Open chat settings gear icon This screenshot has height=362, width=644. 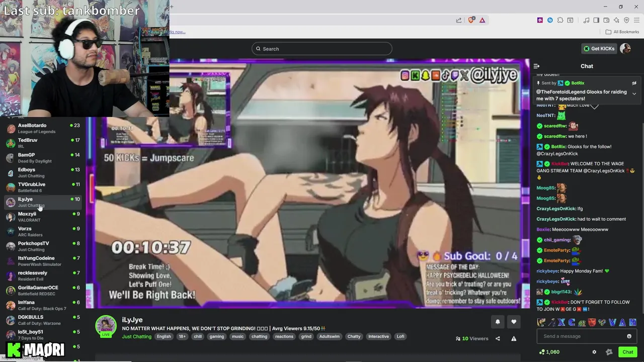594,352
